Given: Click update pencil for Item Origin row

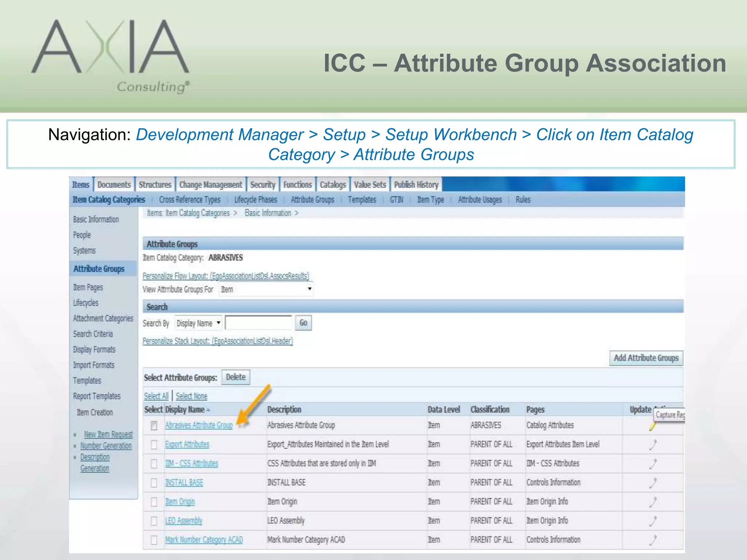Looking at the screenshot, I should [x=653, y=502].
